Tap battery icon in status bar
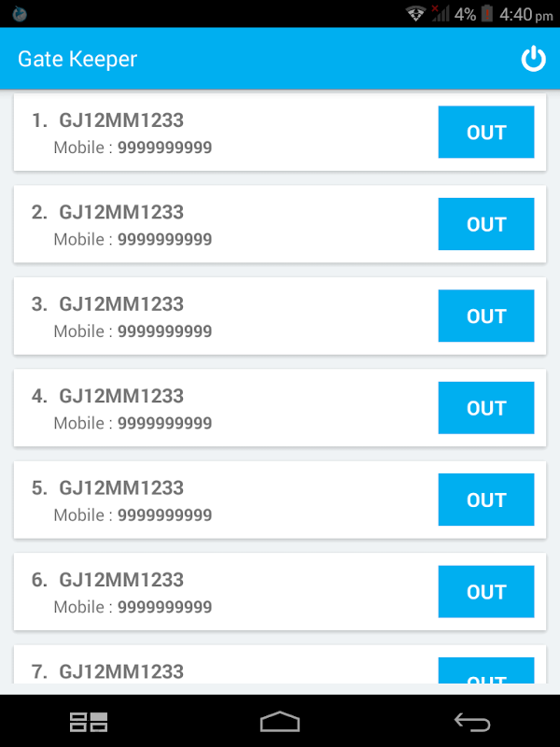Viewport: 560px width, 747px height. click(x=487, y=14)
